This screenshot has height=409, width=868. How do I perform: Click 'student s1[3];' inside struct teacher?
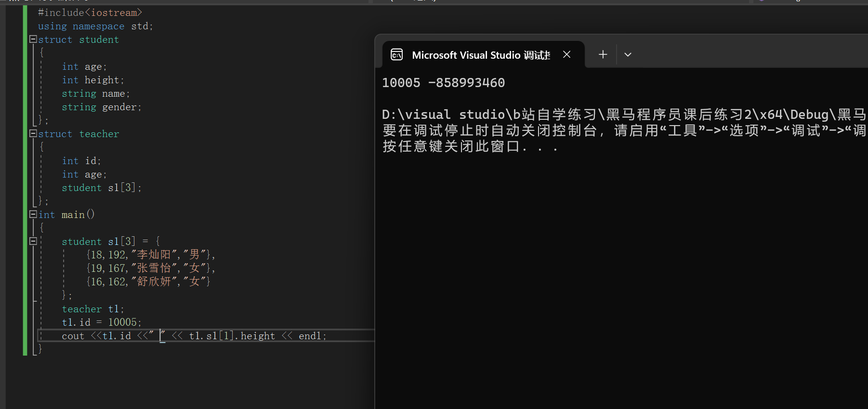point(102,188)
